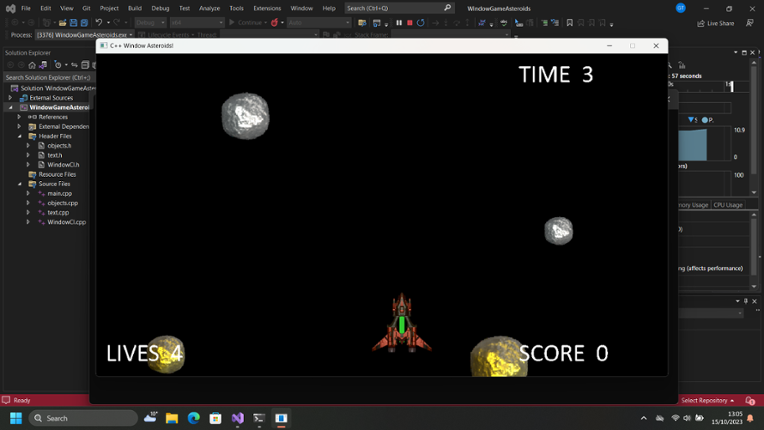Save all files with double-disk icon

[x=84, y=22]
